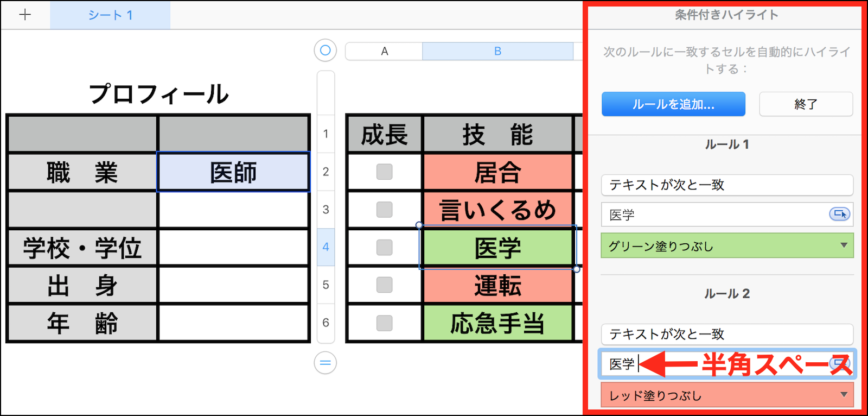The width and height of the screenshot is (868, 416).
Task: Toggle the checkbox beside 医学
Action: tap(384, 248)
